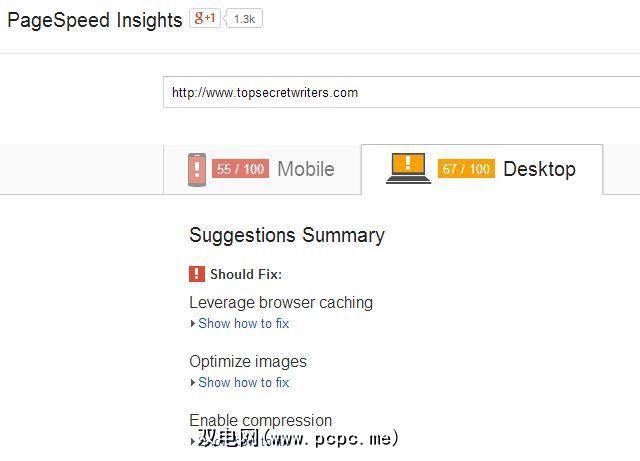Expand the arrow under Leverage browser caching
The width and height of the screenshot is (640, 461).
pos(192,324)
